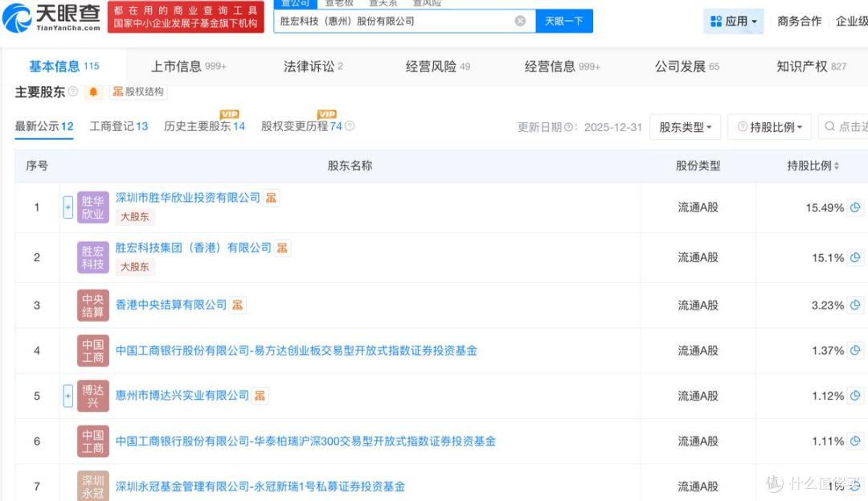
Task: Click the orange bell alert icon
Action: tap(93, 92)
